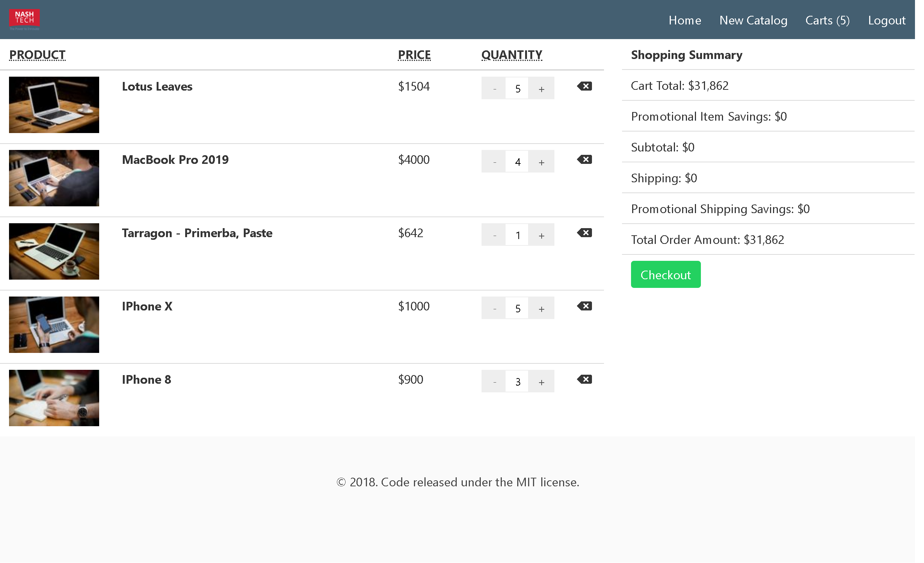924x563 pixels.
Task: Click the Lotus Leaves product name
Action: 157,87
